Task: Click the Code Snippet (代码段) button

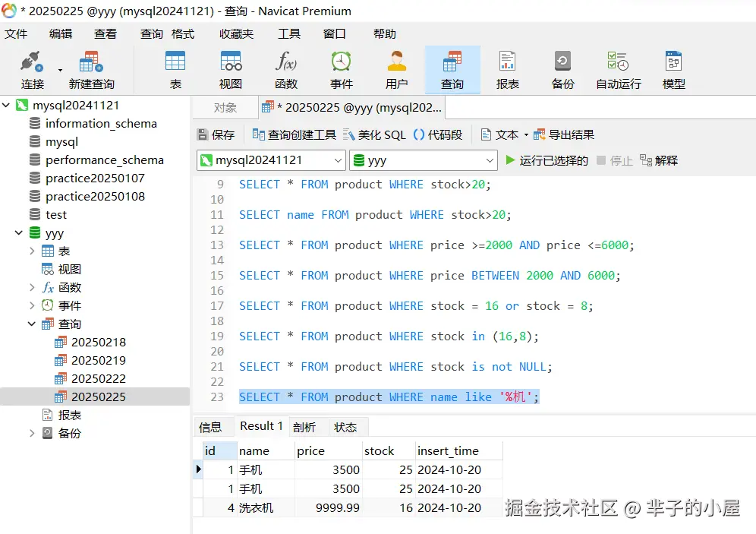Action: tap(438, 134)
